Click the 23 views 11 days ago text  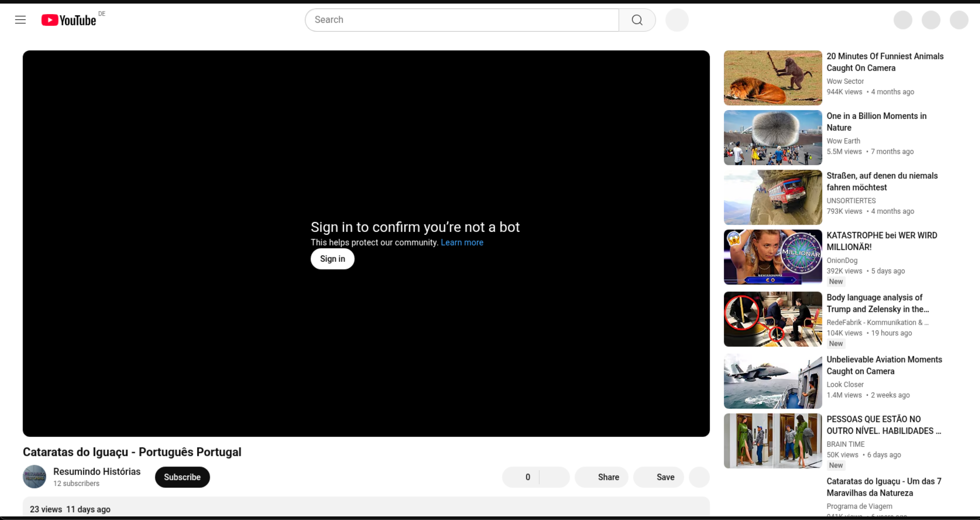pyautogui.click(x=70, y=509)
